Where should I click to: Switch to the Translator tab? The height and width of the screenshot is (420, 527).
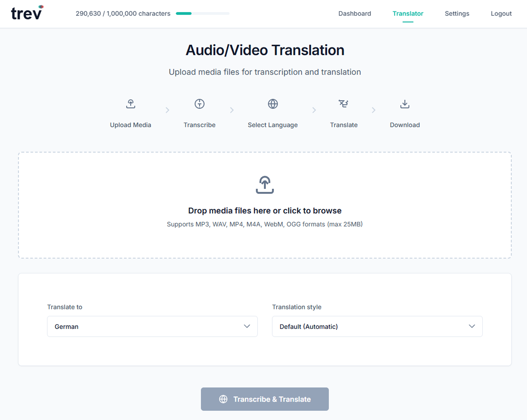click(408, 14)
